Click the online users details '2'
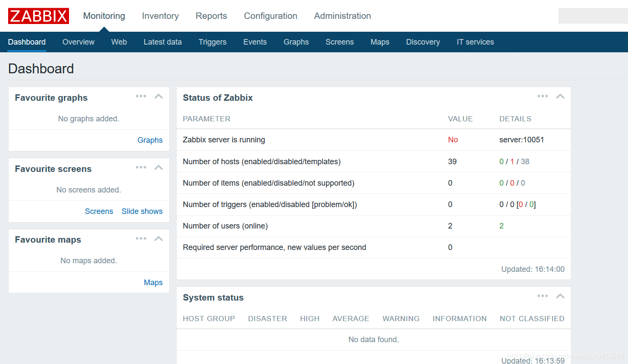The width and height of the screenshot is (628, 364). (502, 226)
